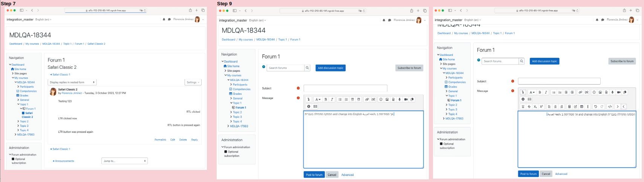Open user menu arrow in the discussion-page window
644x182 pixels.
203,19
